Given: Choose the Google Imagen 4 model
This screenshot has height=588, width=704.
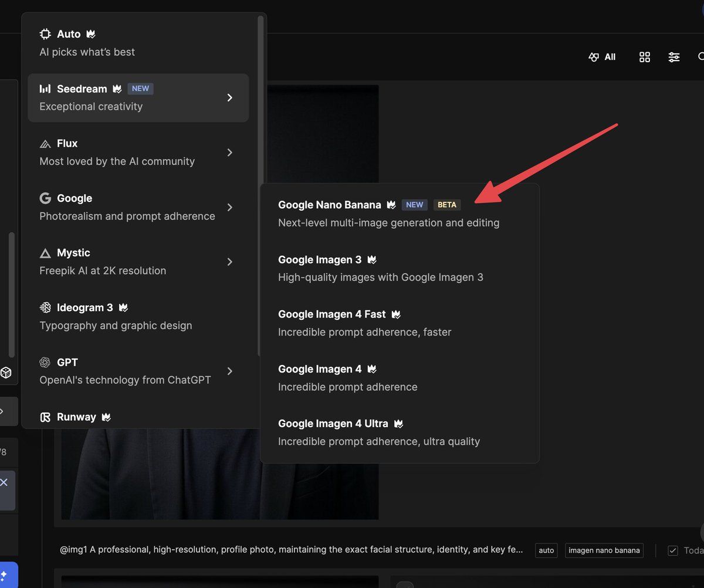Looking at the screenshot, I should [399, 378].
